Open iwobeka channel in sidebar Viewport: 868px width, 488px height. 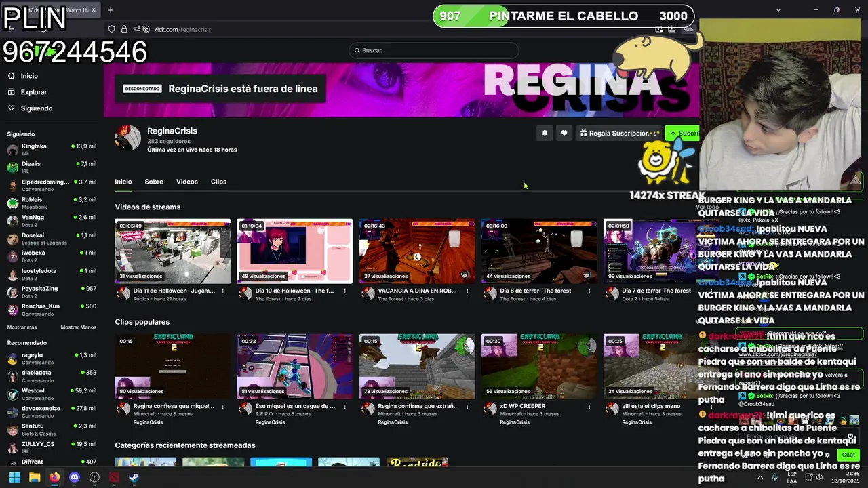pyautogui.click(x=52, y=256)
